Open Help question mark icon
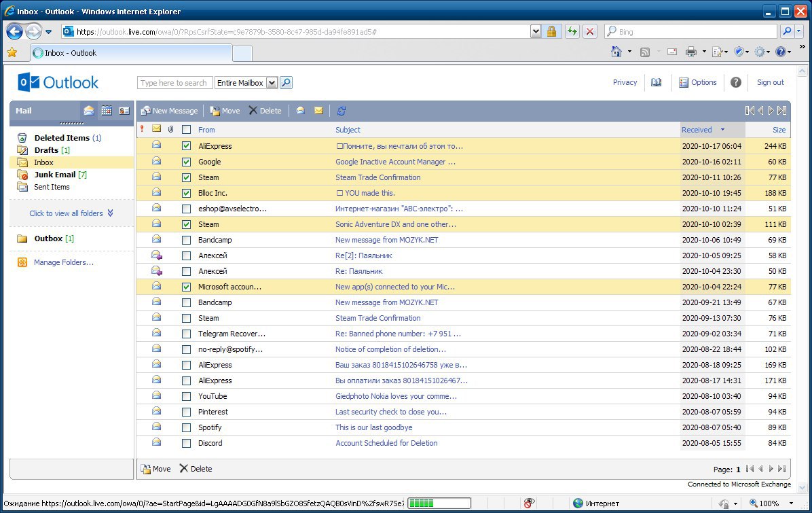The image size is (812, 513). (x=736, y=82)
